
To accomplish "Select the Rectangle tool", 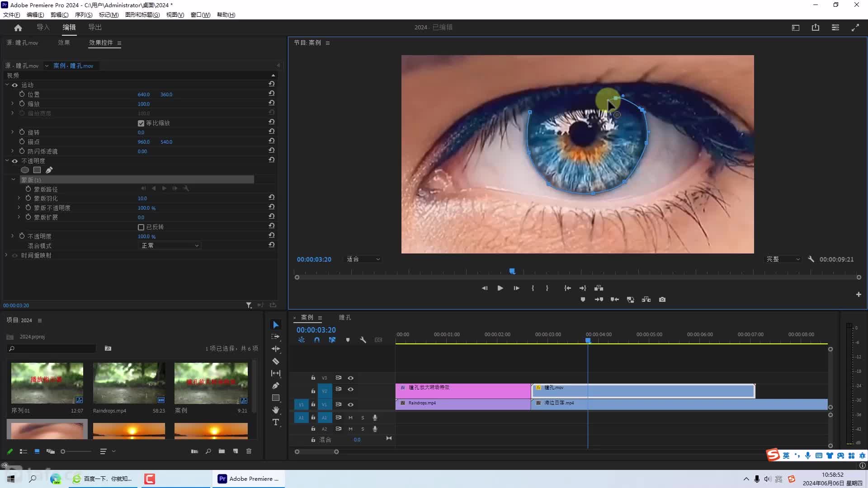I will click(x=276, y=398).
